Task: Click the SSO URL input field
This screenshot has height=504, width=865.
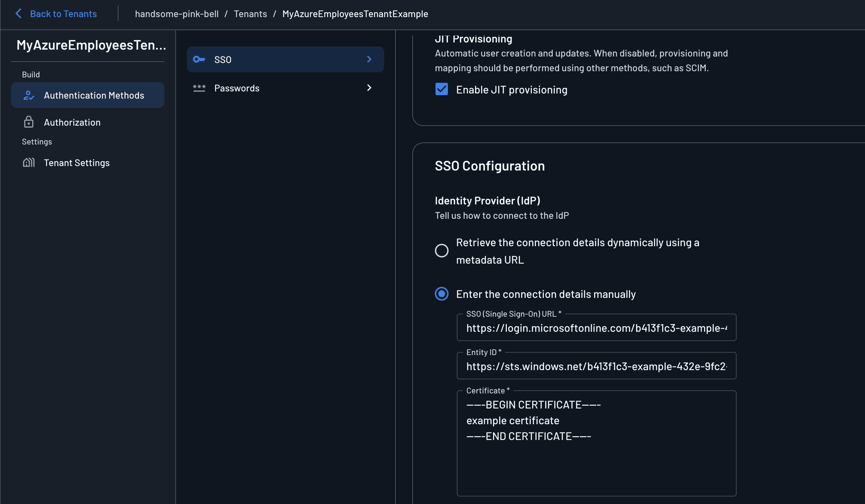Action: click(596, 328)
